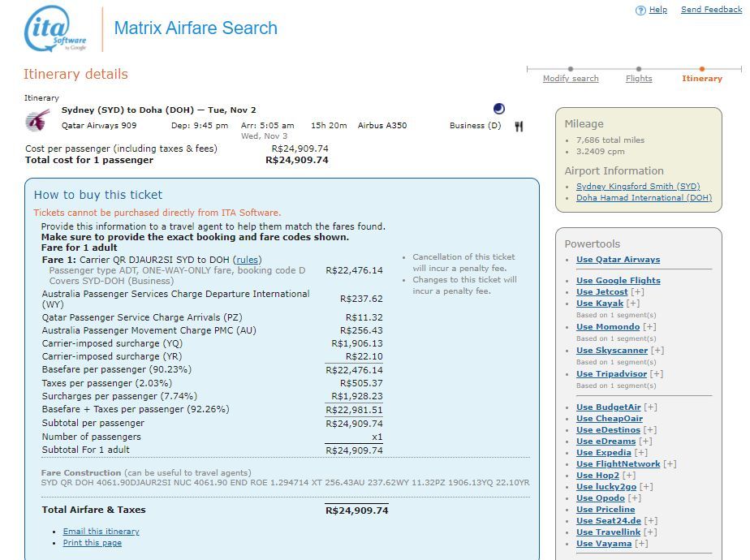Click the Use Vayama link
The height and width of the screenshot is (560, 750).
(604, 543)
